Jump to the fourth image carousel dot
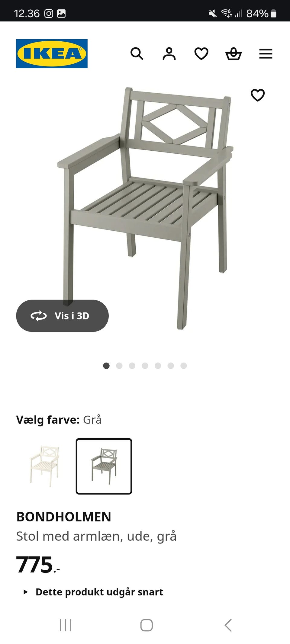Viewport: 290px width, 644px height. coord(145,366)
